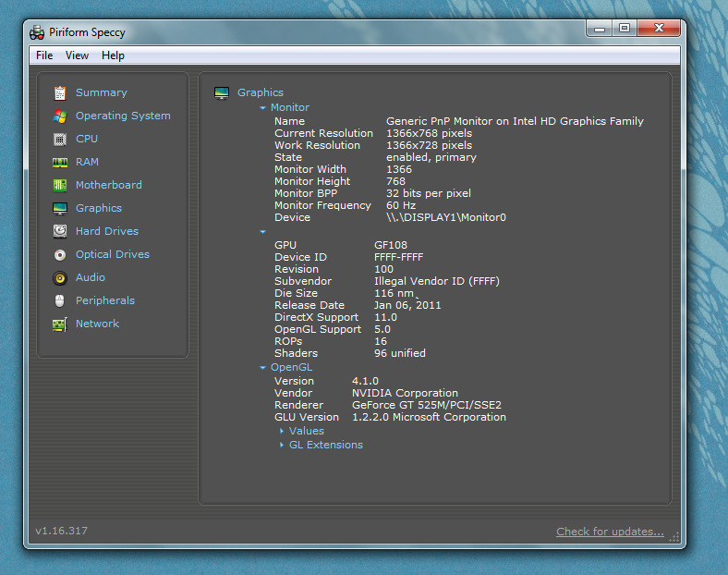Click the DirectX Support 11.0 value
Screen dimensions: 728x575
pyautogui.click(x=386, y=318)
